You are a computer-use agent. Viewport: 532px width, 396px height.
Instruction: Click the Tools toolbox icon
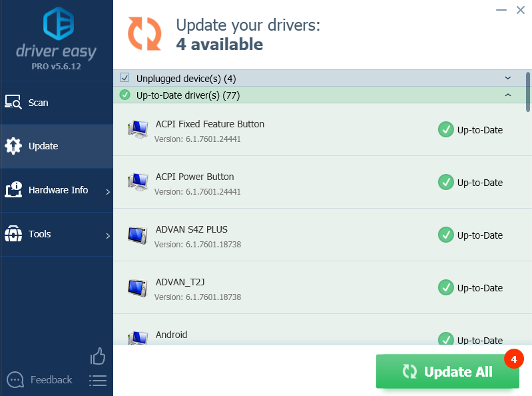(13, 233)
